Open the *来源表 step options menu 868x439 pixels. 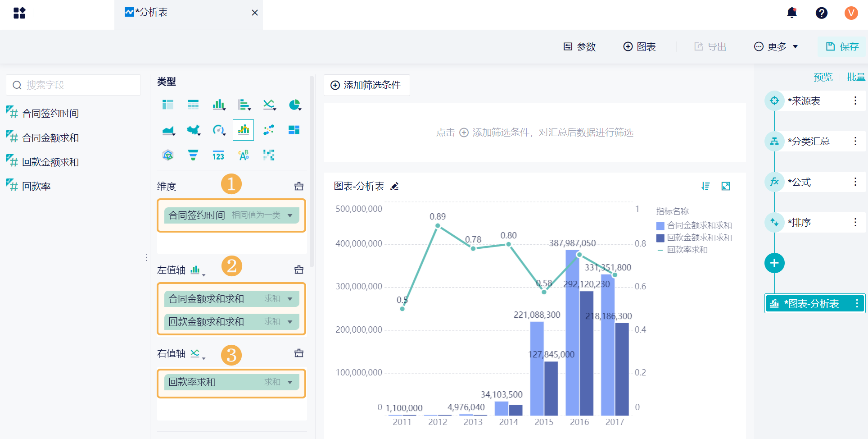click(855, 101)
